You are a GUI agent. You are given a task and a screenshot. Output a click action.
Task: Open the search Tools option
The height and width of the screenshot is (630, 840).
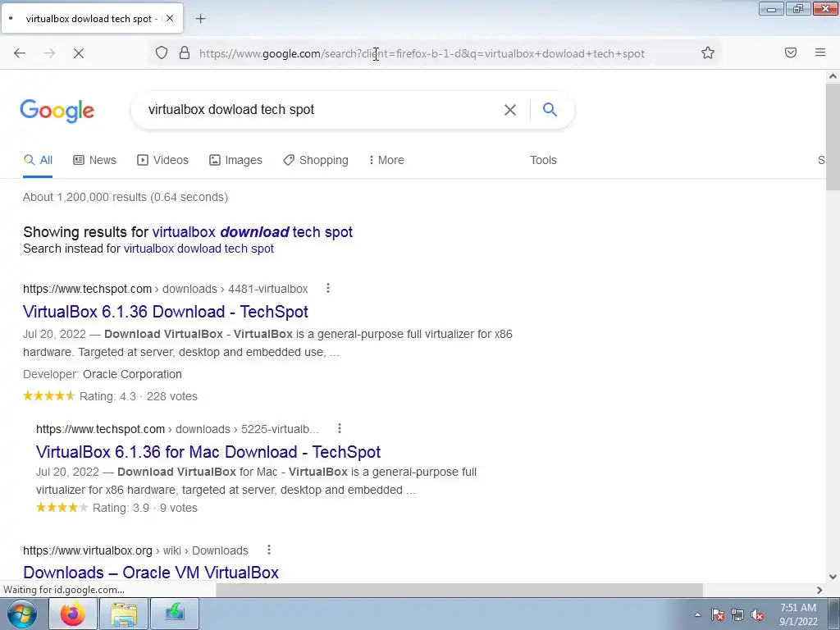pos(543,160)
